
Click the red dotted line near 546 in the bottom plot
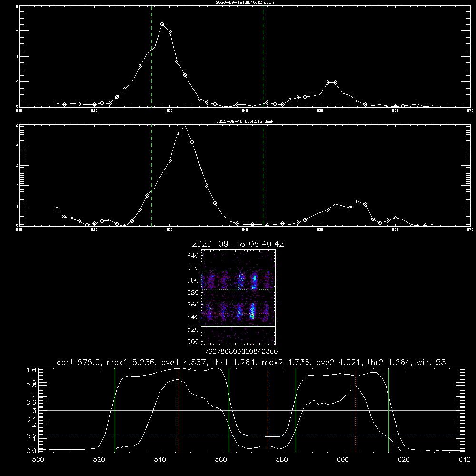click(x=178, y=410)
